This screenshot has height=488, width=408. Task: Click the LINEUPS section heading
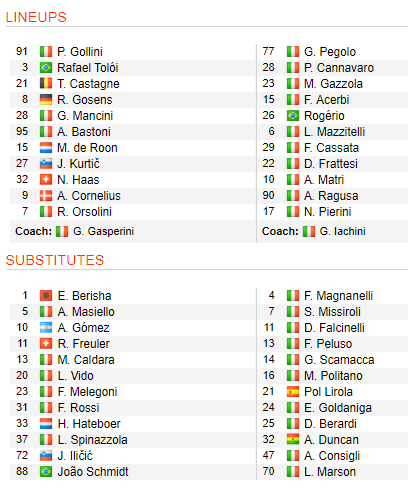pyautogui.click(x=36, y=17)
